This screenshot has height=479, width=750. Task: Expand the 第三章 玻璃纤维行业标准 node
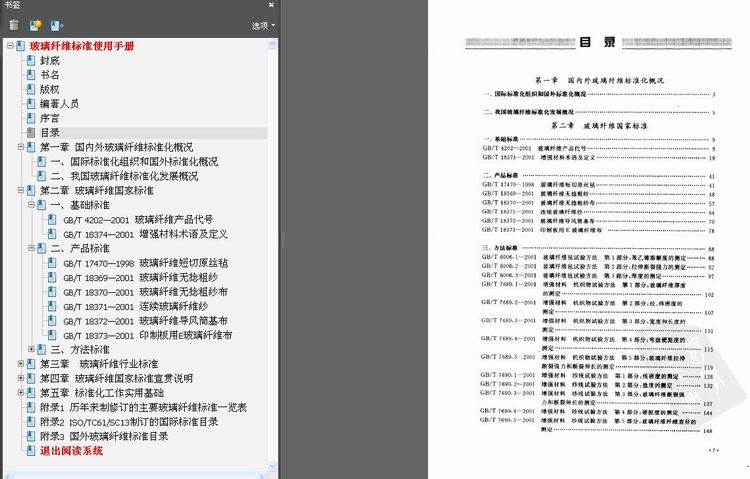[x=21, y=364]
